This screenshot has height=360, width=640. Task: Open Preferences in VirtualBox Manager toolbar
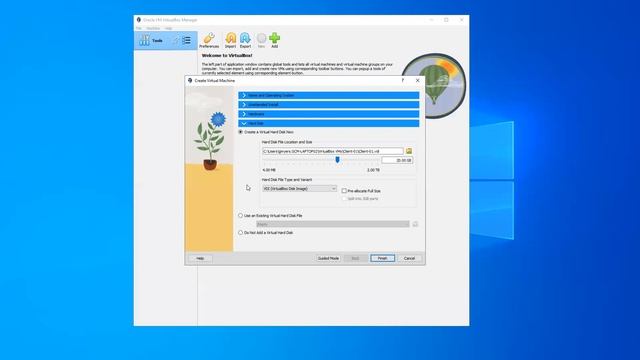tap(209, 40)
